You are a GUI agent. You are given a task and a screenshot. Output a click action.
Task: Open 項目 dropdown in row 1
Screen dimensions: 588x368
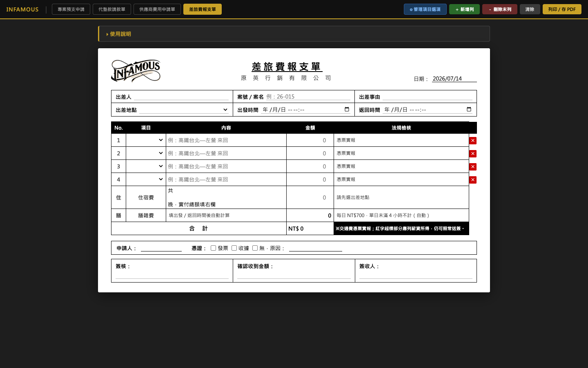click(x=146, y=140)
